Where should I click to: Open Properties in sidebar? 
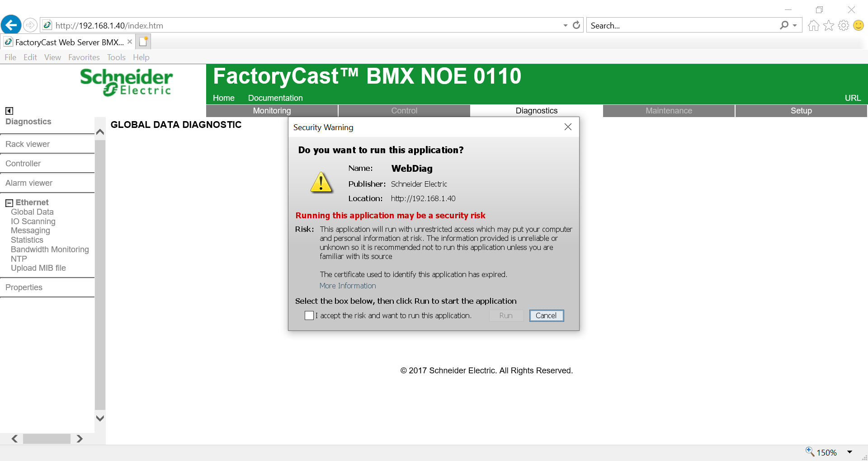click(24, 287)
